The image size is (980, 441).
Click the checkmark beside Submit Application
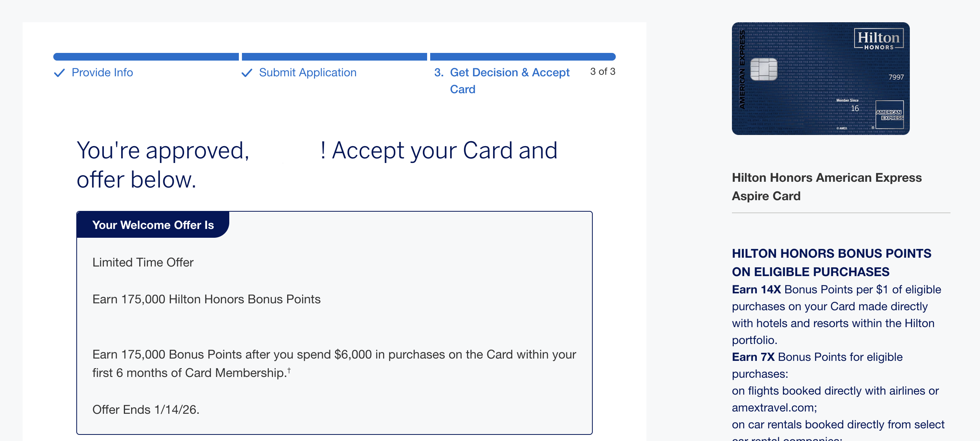(247, 73)
